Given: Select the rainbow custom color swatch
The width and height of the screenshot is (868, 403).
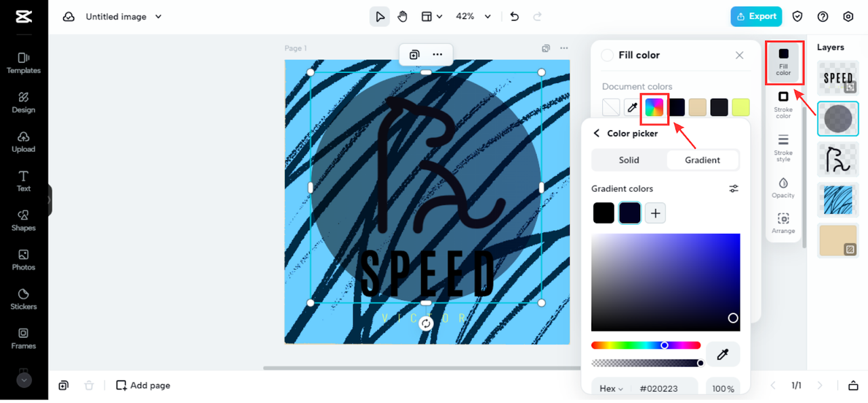Looking at the screenshot, I should [654, 107].
